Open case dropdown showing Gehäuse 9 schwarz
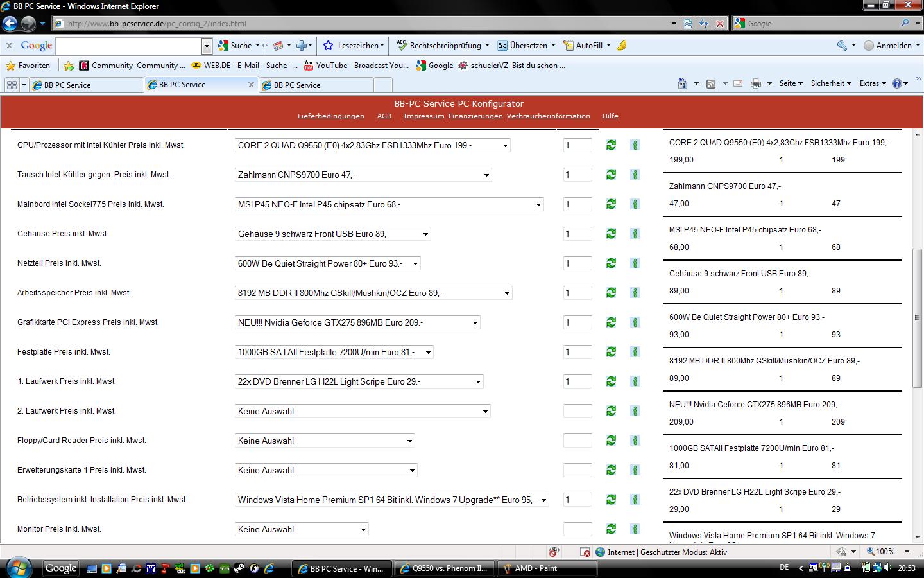This screenshot has width=924, height=578. (x=333, y=234)
